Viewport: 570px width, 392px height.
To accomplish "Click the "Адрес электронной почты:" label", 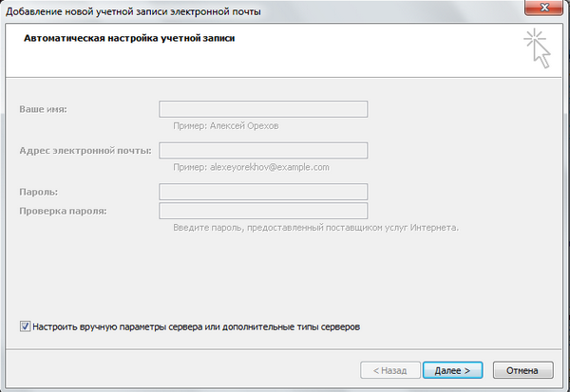I will [x=85, y=151].
